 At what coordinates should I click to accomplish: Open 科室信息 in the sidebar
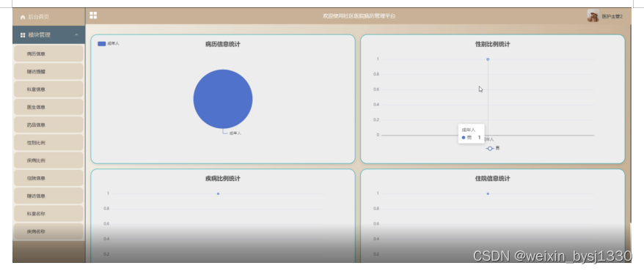(x=48, y=89)
